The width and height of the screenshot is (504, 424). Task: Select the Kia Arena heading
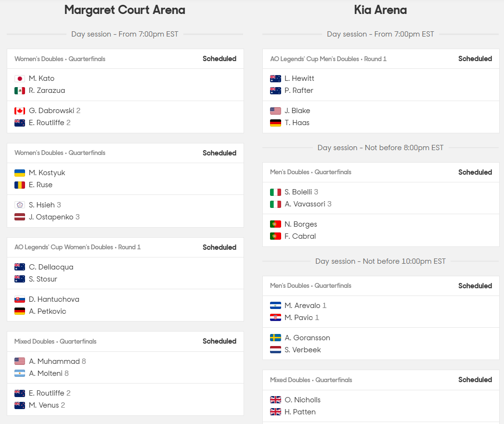tap(381, 10)
